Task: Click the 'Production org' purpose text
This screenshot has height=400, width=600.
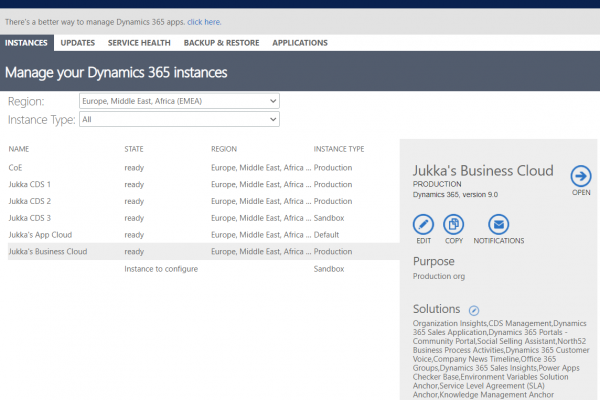Action: click(x=439, y=276)
